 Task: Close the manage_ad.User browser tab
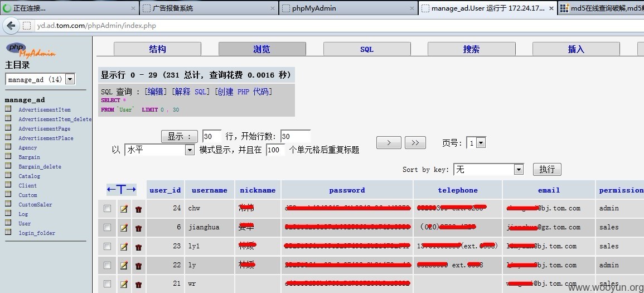click(551, 8)
